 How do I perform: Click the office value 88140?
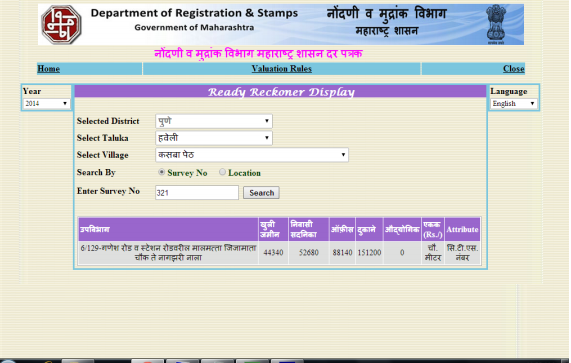pyautogui.click(x=342, y=253)
